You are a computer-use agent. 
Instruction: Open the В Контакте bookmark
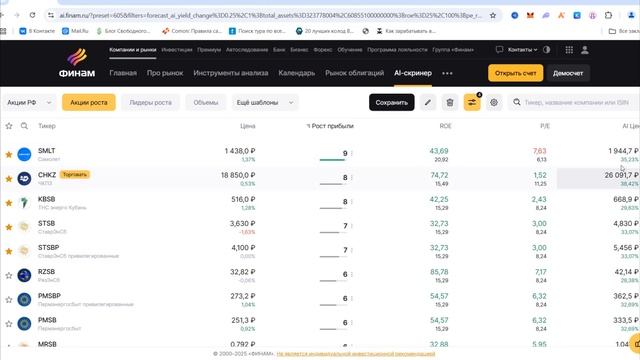pos(37,31)
